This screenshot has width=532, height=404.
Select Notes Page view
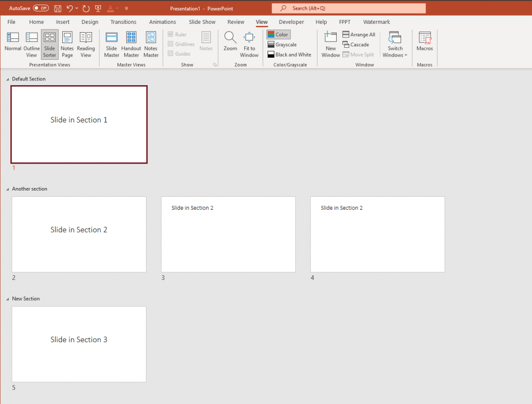[x=67, y=44]
